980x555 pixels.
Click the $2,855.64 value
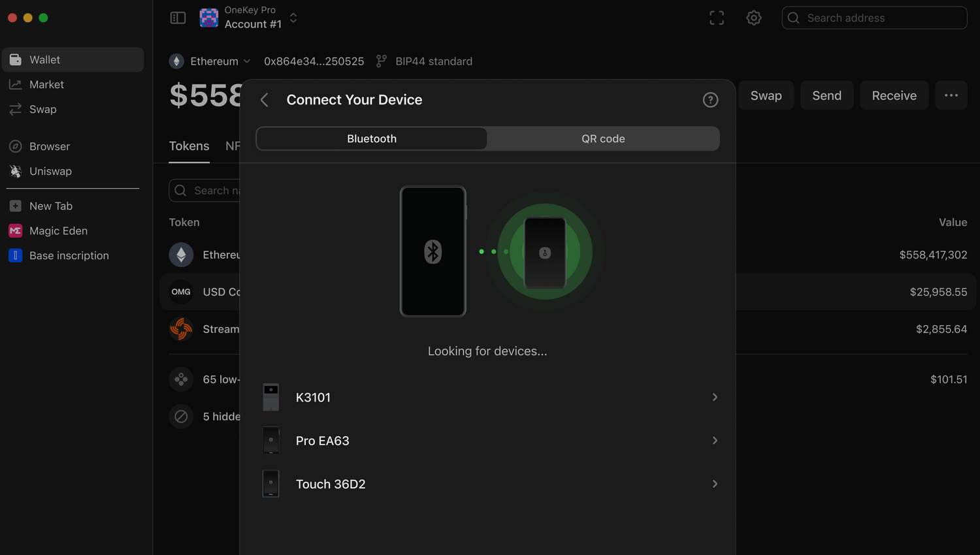pyautogui.click(x=941, y=329)
